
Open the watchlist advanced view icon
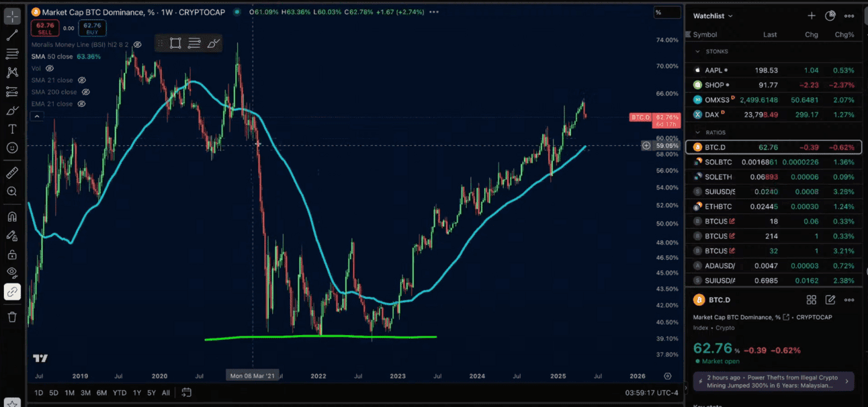coord(830,15)
